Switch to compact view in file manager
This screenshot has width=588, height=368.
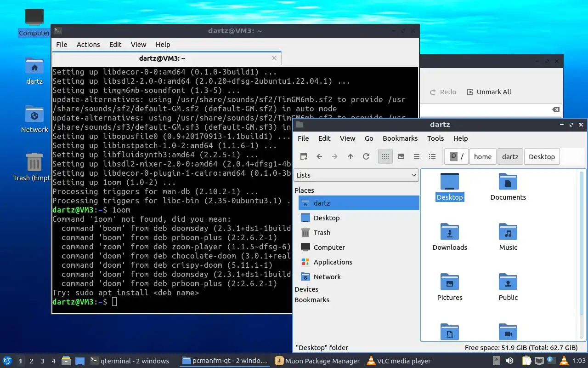pyautogui.click(x=417, y=156)
